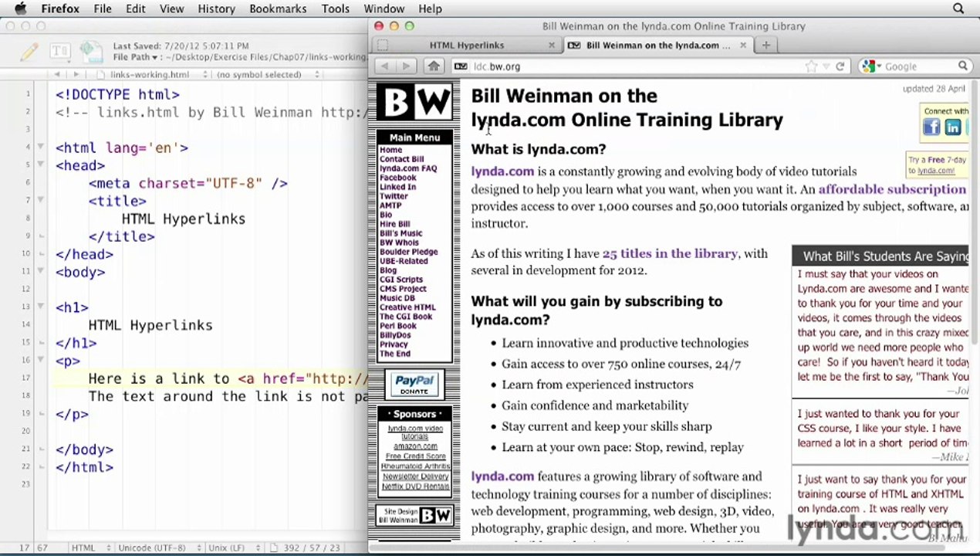Open the URL history dropdown arrow
The image size is (980, 556).
tap(827, 66)
